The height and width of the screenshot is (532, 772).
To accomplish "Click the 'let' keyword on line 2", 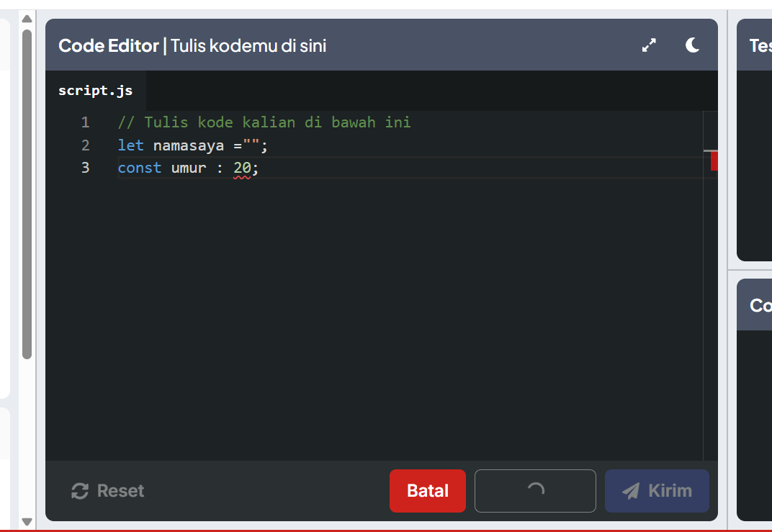I will point(130,145).
